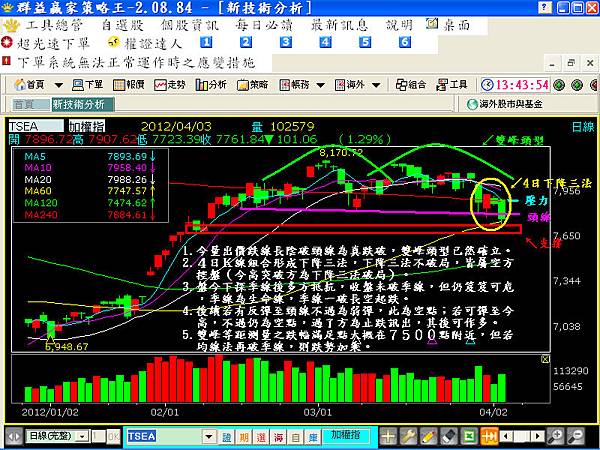The image size is (600, 450).
Task: Click the clock icon beside 13:43:54
Action: 487,85
